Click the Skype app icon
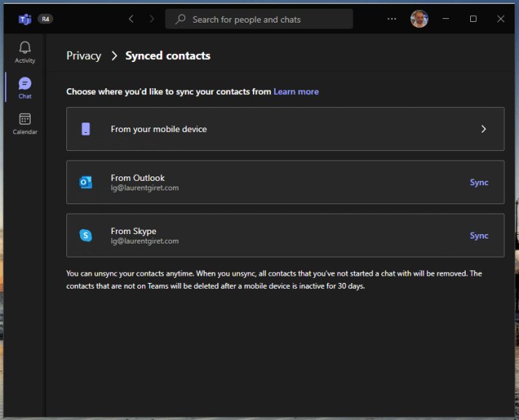The width and height of the screenshot is (519, 420). click(86, 236)
